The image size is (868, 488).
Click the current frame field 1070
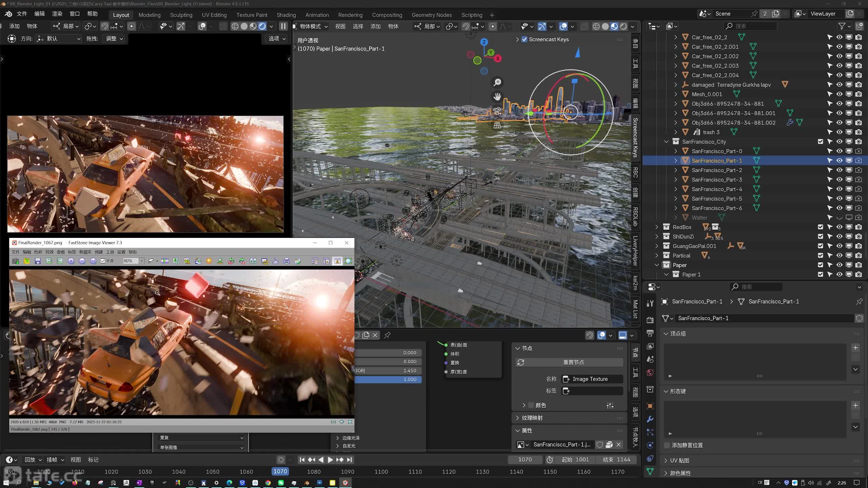(525, 460)
